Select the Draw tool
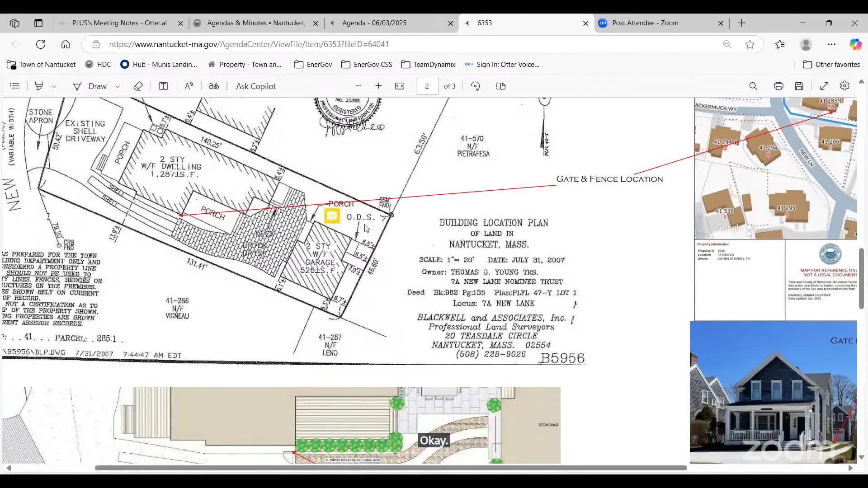Screen dimensions: 868x488 pyautogui.click(x=90, y=86)
